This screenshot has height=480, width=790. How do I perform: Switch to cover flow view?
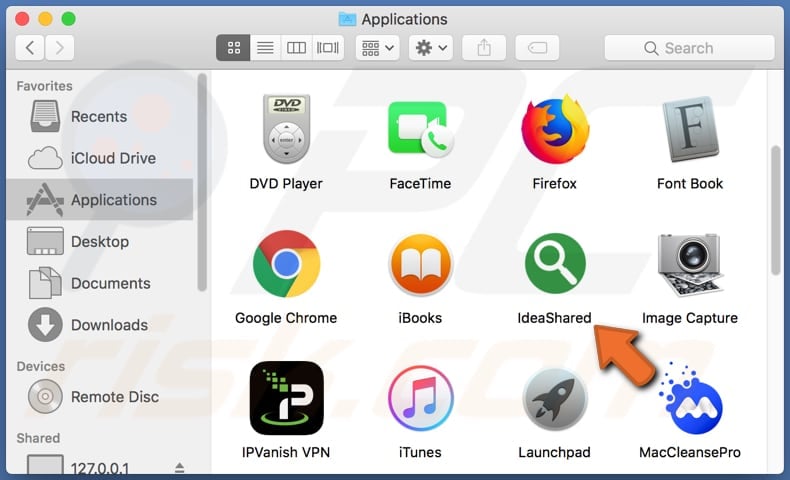[x=328, y=48]
